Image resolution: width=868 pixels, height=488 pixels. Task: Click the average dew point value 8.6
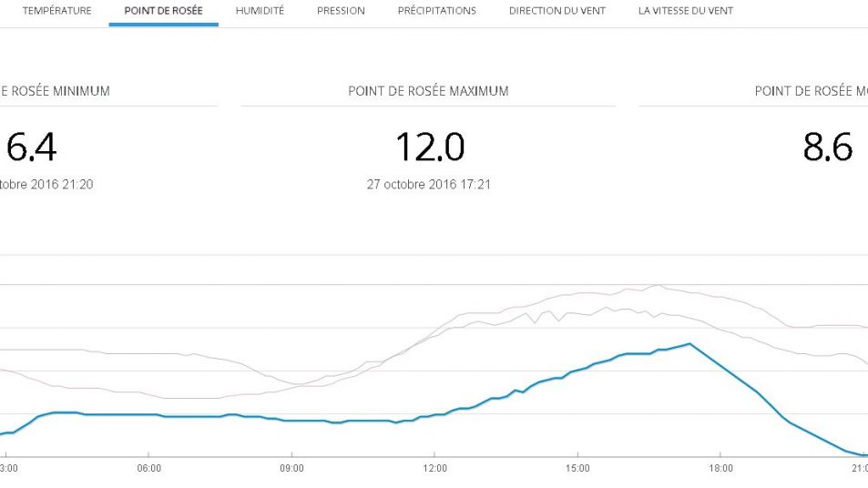point(827,147)
